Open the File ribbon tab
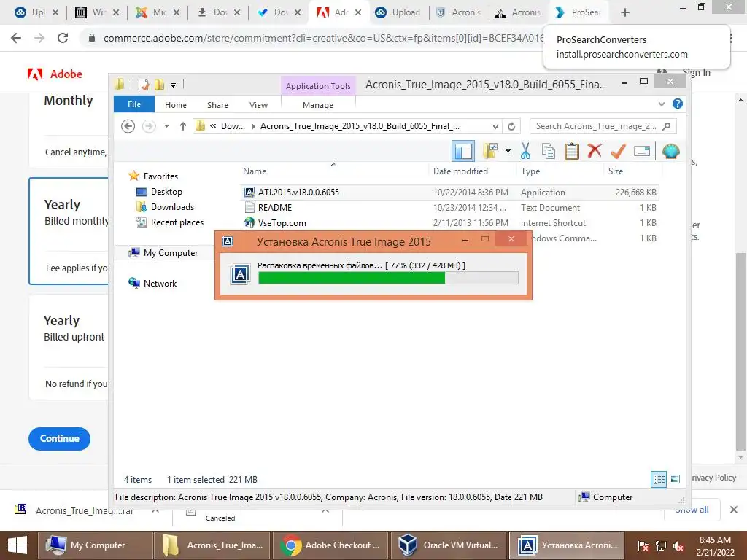This screenshot has width=747, height=560. [134, 104]
